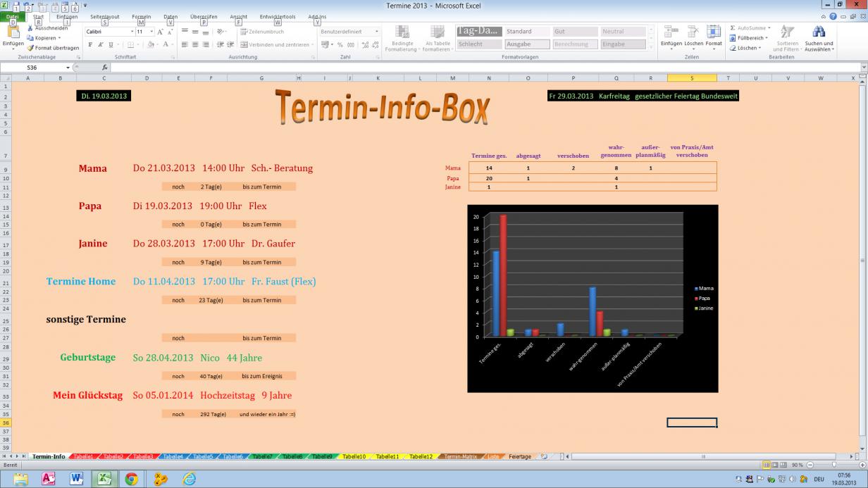Switch to page layout view in status bar

(x=775, y=465)
